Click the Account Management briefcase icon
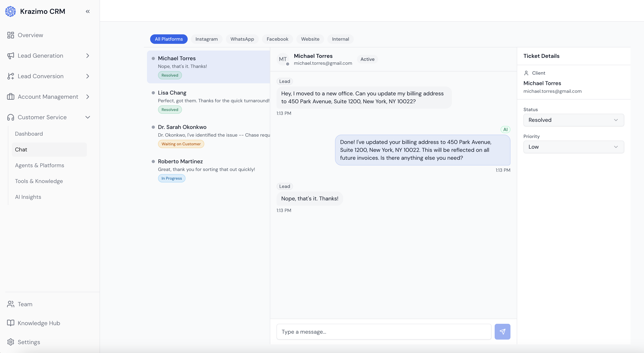 pyautogui.click(x=10, y=97)
